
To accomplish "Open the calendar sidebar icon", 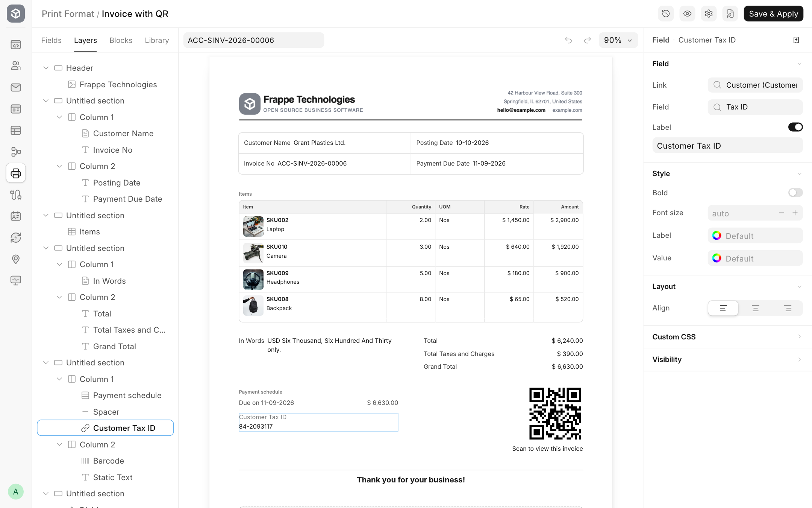I will tap(16, 216).
